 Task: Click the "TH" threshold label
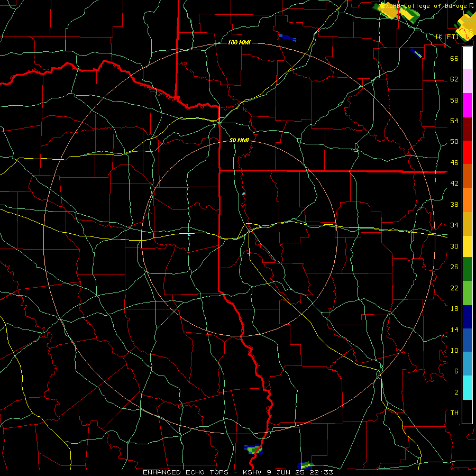(x=454, y=413)
